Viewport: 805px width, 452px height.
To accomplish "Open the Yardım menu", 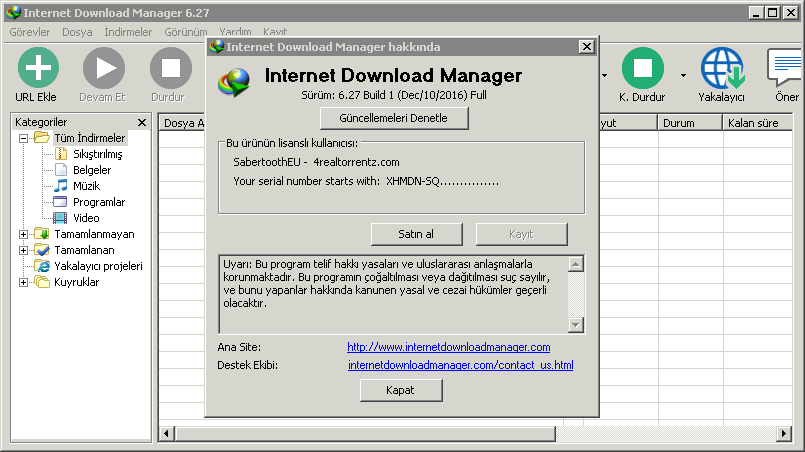I will [235, 32].
